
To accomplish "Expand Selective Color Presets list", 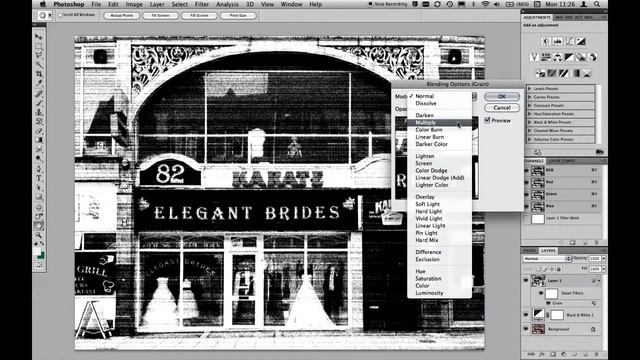I will (x=530, y=139).
